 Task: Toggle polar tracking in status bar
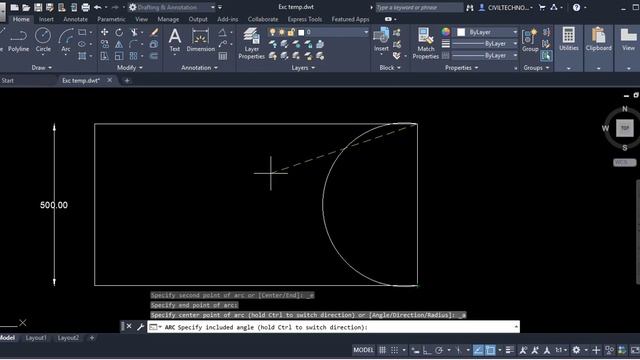click(439, 350)
